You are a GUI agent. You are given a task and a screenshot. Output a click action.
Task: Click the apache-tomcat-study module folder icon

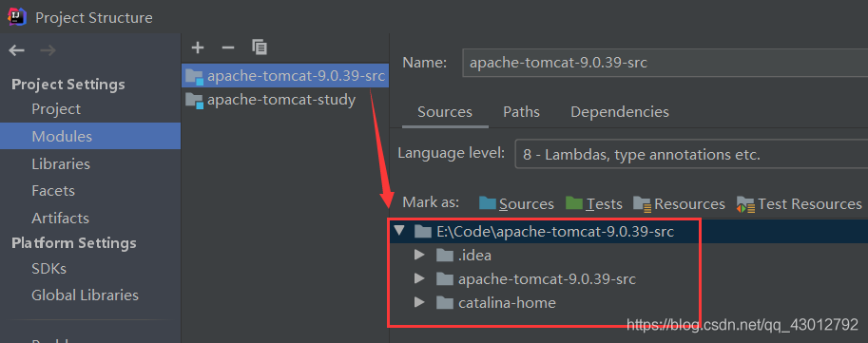194,101
